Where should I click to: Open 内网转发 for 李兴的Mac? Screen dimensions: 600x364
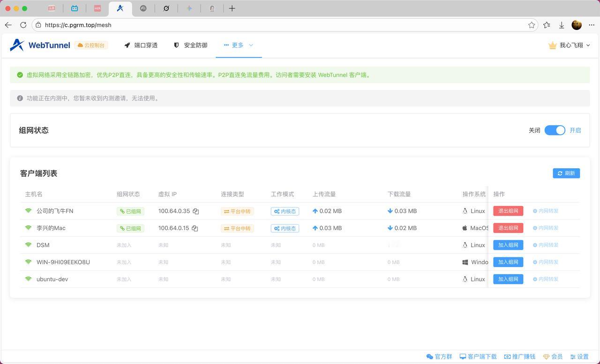[x=546, y=228]
